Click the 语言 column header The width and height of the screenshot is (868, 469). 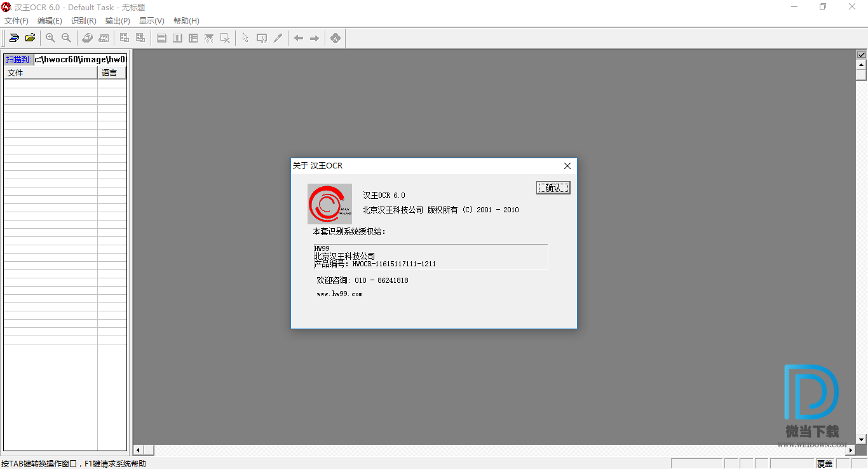pyautogui.click(x=112, y=73)
